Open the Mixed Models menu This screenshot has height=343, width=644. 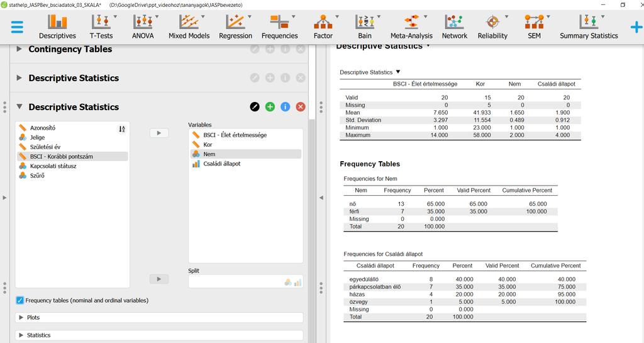tap(189, 26)
